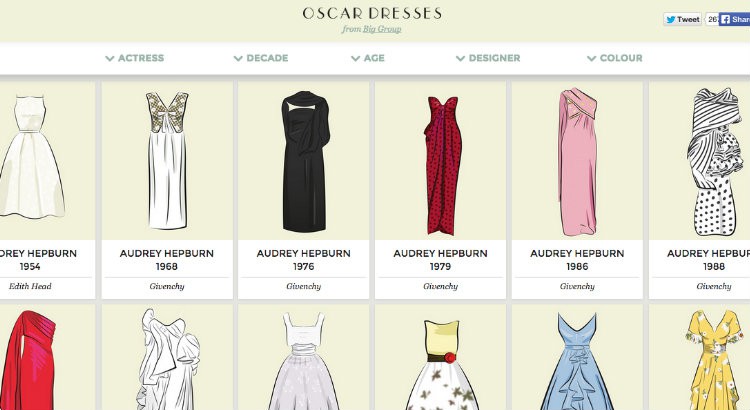Follow the Big Group link

tap(382, 29)
